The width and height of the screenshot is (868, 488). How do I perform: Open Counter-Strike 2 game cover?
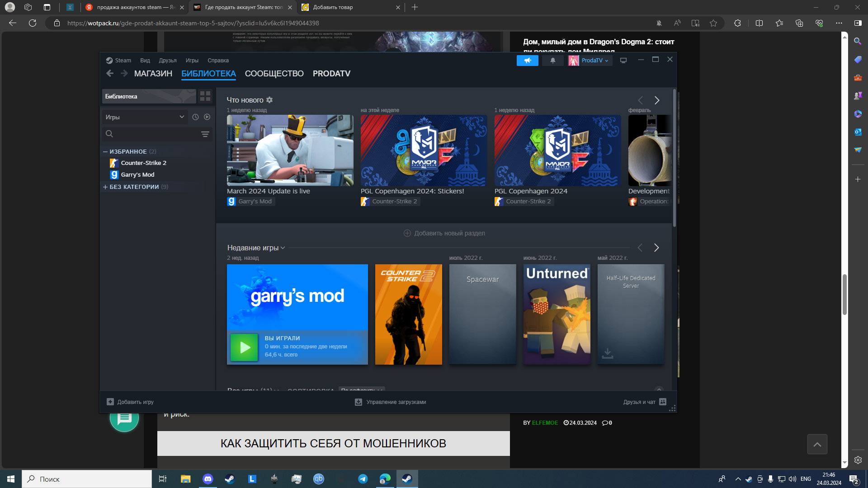[x=409, y=314]
